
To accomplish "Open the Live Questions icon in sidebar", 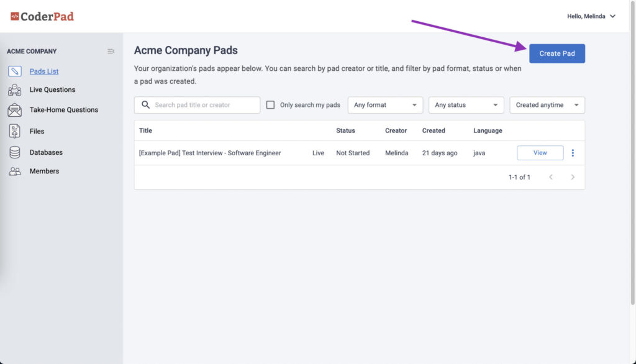I will tap(15, 89).
